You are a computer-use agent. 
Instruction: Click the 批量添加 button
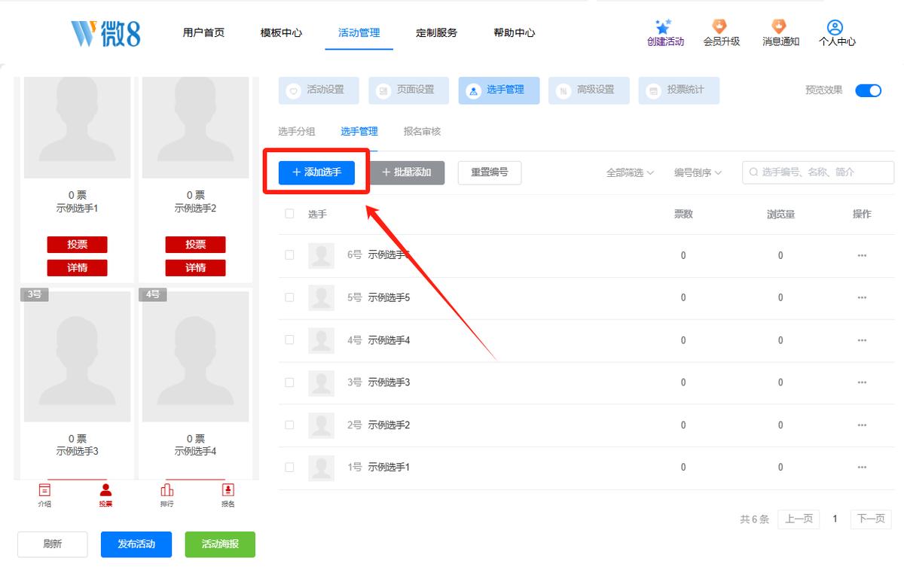tap(407, 172)
